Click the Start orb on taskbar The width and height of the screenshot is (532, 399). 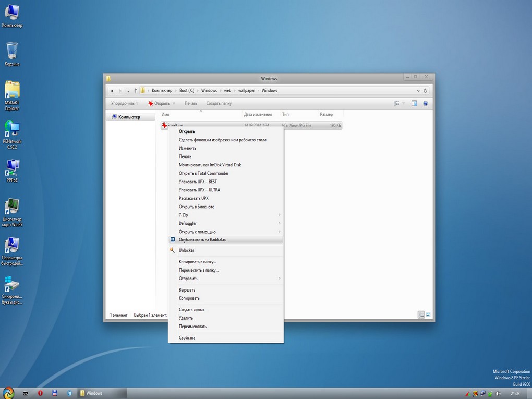(8, 393)
